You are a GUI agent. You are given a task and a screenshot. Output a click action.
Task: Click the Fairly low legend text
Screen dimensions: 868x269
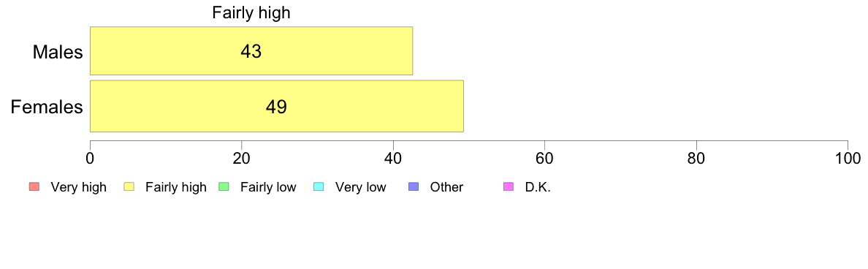pos(268,188)
